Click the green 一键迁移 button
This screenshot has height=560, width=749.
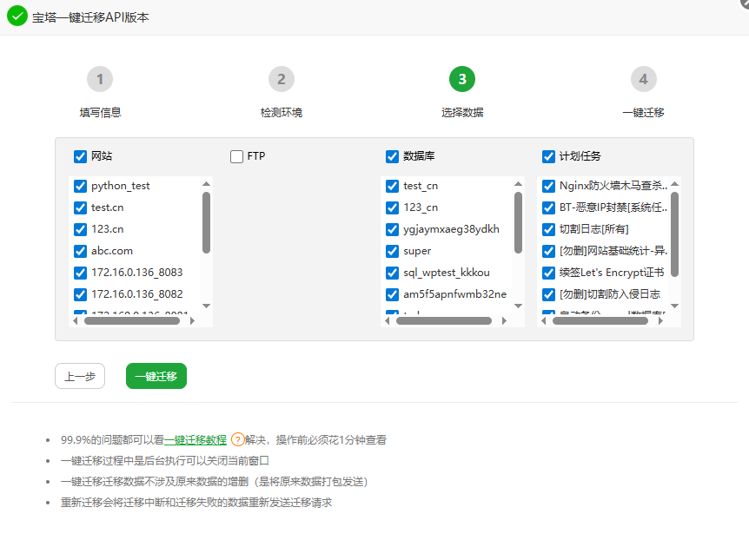point(156,376)
